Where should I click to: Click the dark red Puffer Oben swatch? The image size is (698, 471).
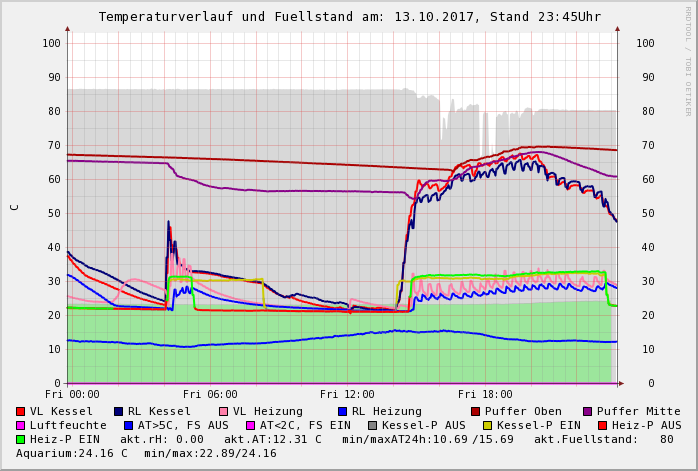click(475, 411)
